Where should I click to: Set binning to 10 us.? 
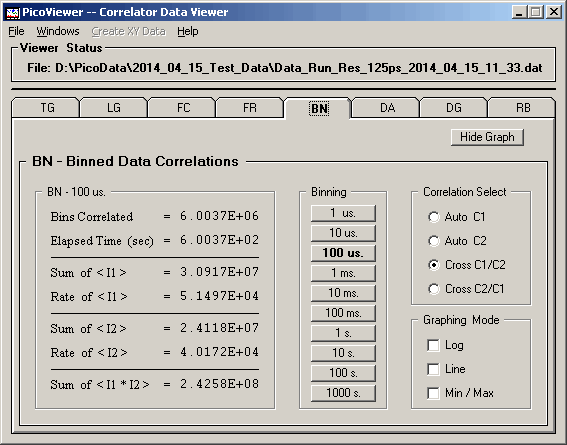click(343, 233)
